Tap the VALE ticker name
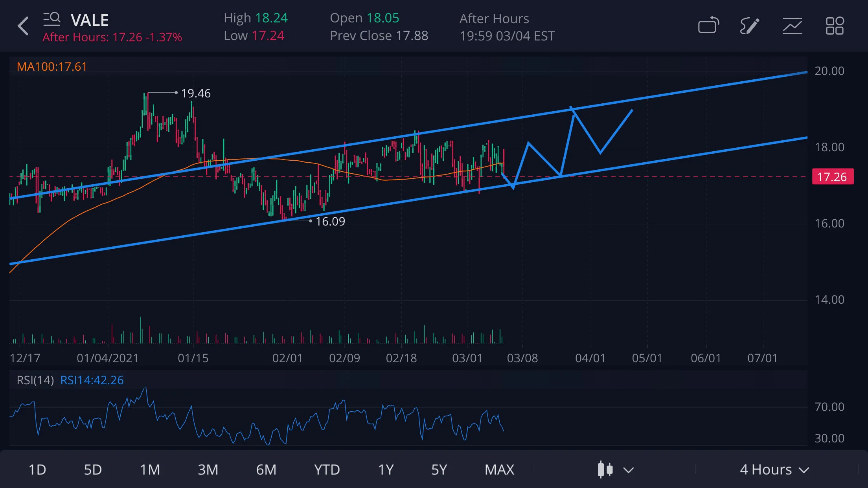The width and height of the screenshot is (868, 488). [x=90, y=20]
